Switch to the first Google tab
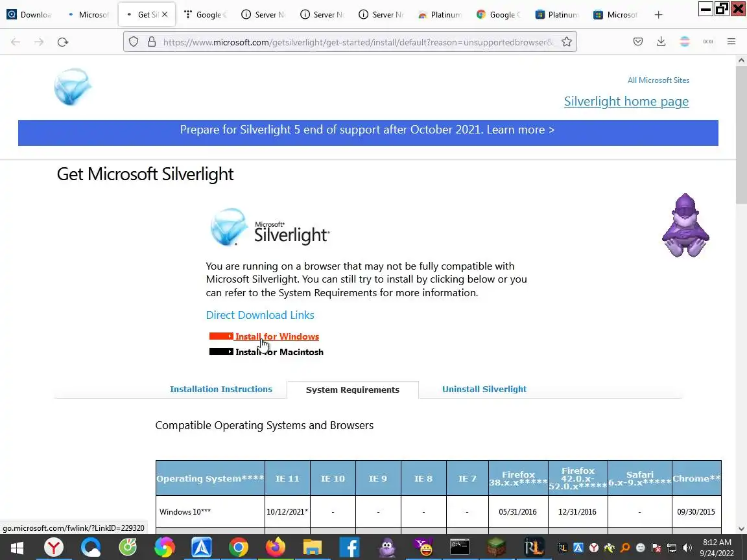Image resolution: width=747 pixels, height=560 pixels. (x=206, y=15)
